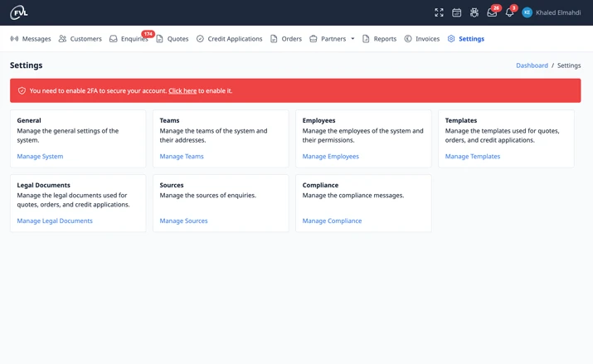Open notifications bell icon

click(x=509, y=12)
